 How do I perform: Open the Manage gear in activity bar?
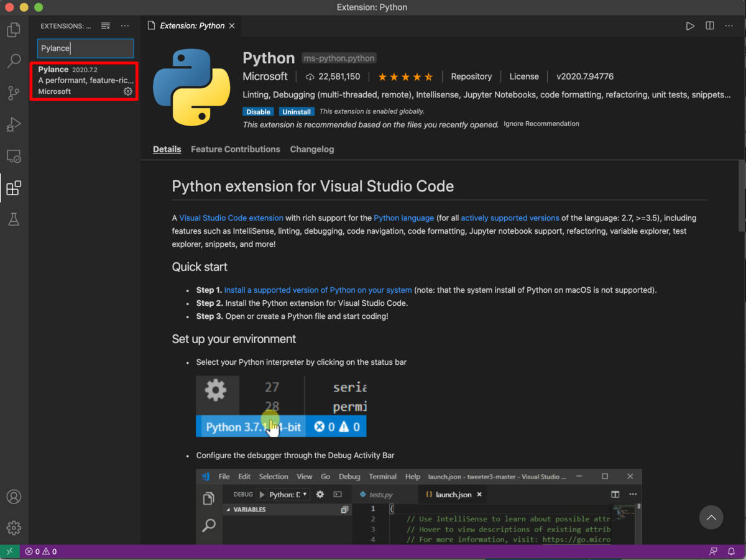(14, 528)
